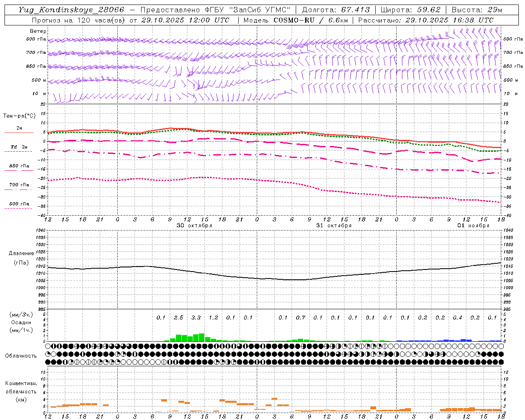Click the station title Yug_Kondinskoye_28066
The height and width of the screenshot is (420, 525).
click(71, 10)
